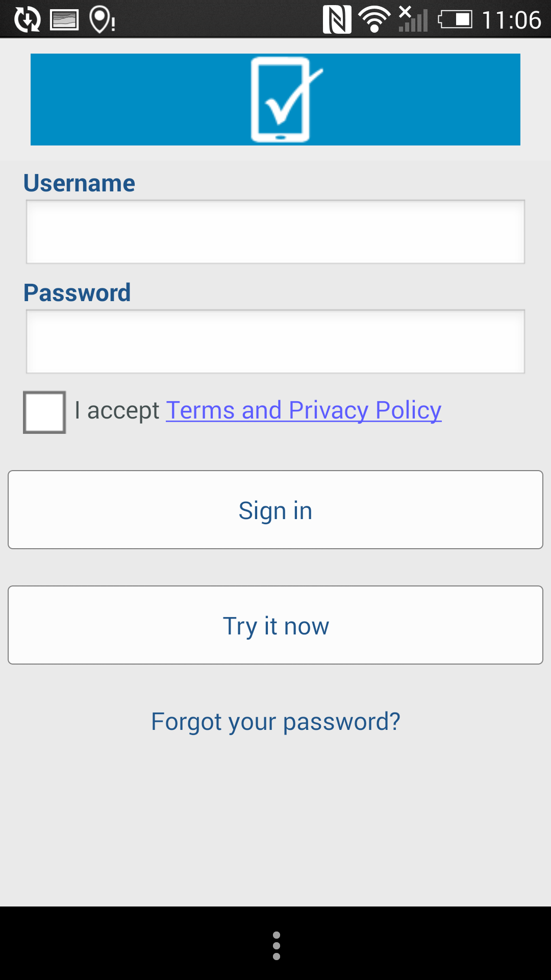Tap the 11:06 clock in status bar

511,20
